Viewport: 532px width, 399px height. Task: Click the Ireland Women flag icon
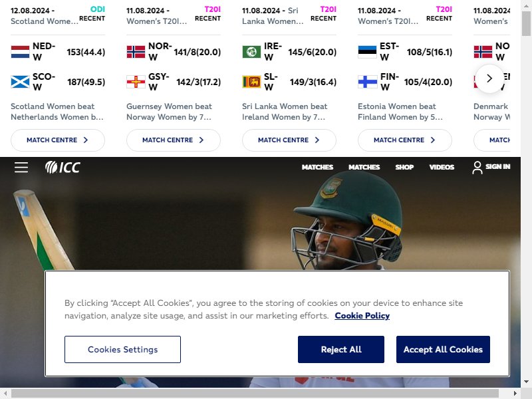(x=251, y=52)
